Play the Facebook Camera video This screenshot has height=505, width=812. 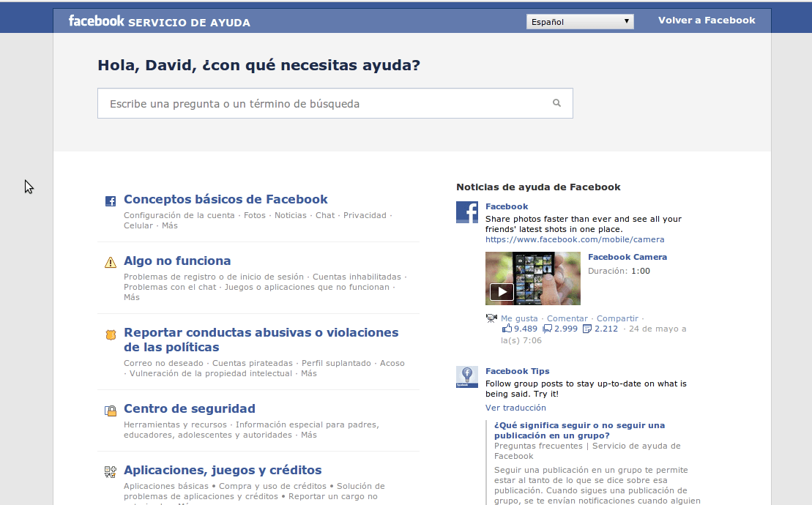pos(502,292)
